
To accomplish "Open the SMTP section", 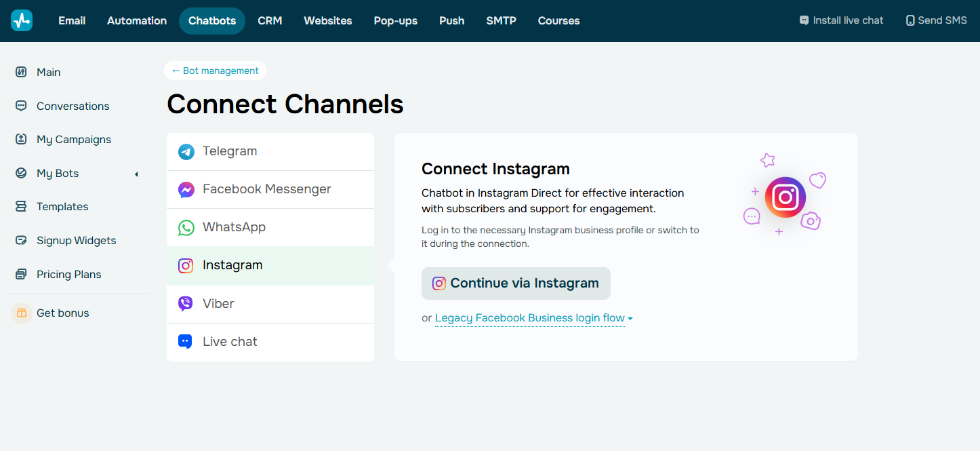I will [x=502, y=21].
